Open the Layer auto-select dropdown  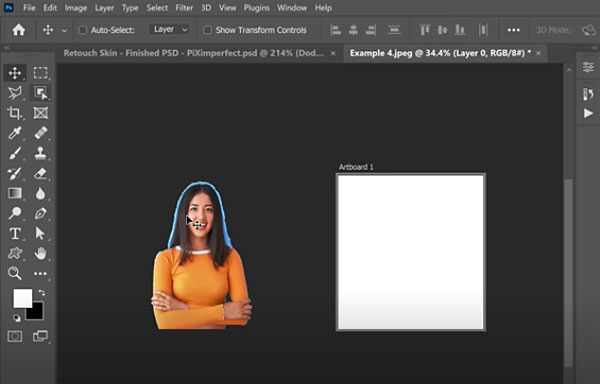tap(169, 29)
